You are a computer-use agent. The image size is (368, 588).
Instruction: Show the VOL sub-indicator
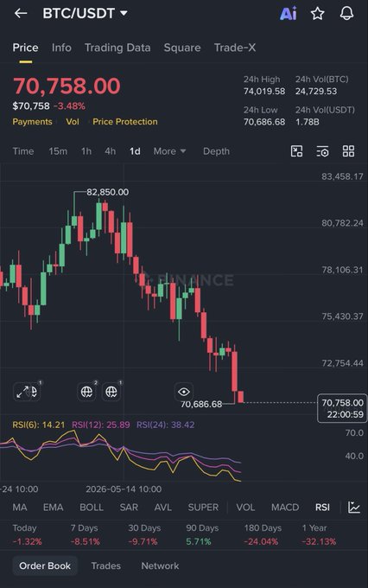click(245, 508)
